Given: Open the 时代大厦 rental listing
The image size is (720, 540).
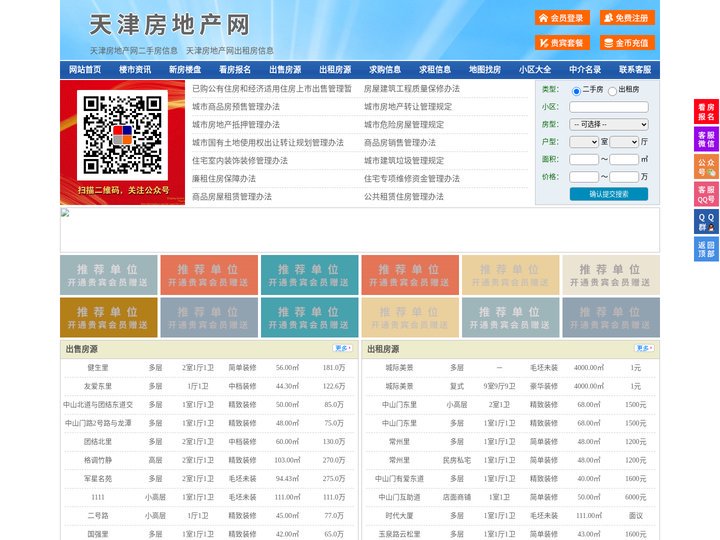Looking at the screenshot, I should (399, 516).
